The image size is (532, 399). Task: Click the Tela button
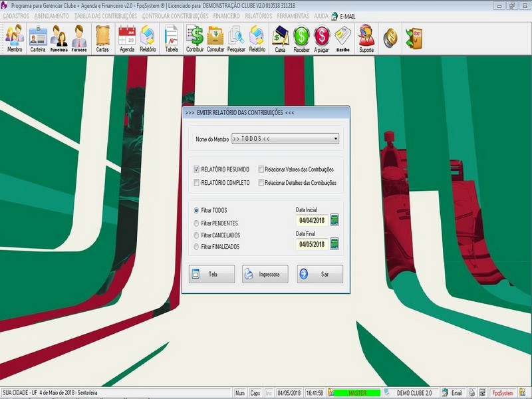(211, 274)
